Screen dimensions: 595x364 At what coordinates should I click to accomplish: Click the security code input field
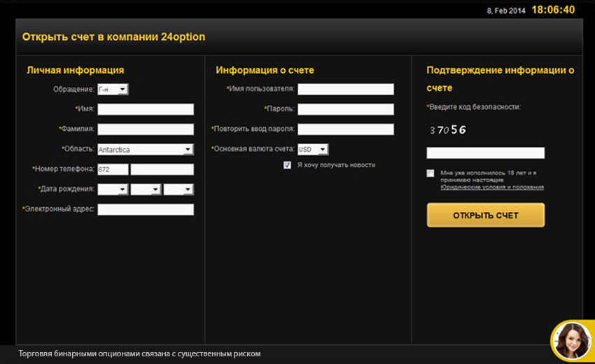click(x=485, y=153)
